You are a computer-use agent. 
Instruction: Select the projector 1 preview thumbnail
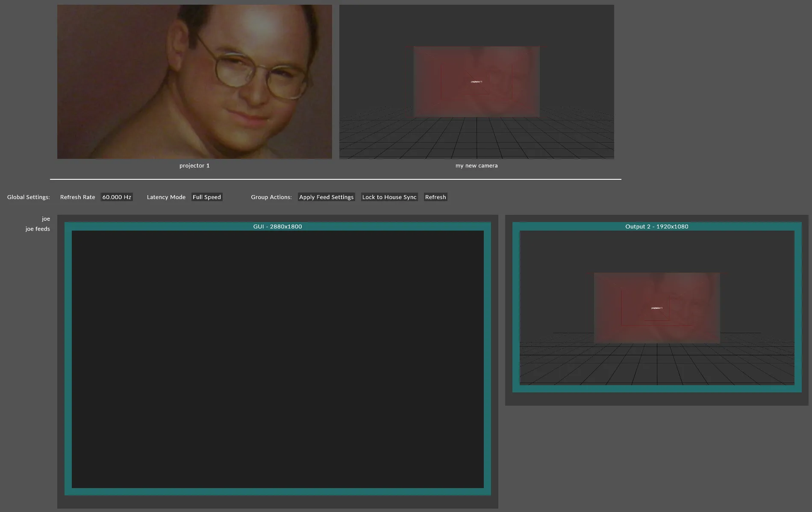194,81
